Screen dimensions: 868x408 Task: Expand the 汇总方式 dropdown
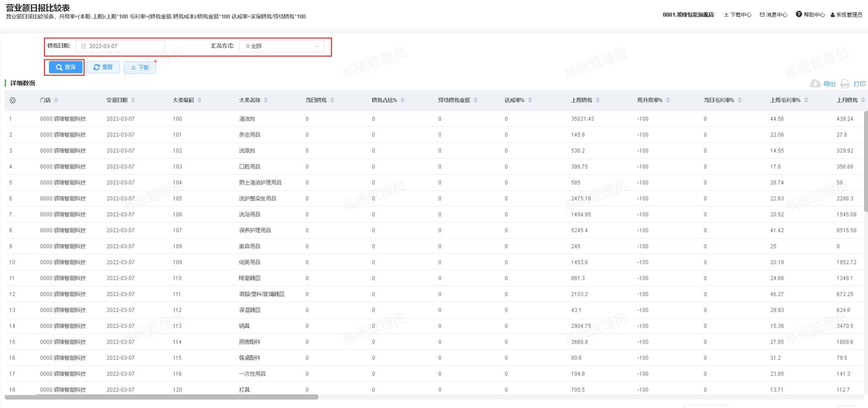(282, 46)
